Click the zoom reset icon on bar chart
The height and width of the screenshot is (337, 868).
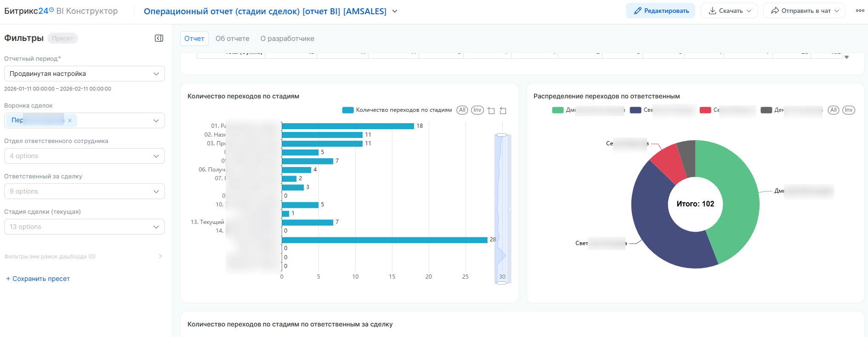click(x=503, y=110)
